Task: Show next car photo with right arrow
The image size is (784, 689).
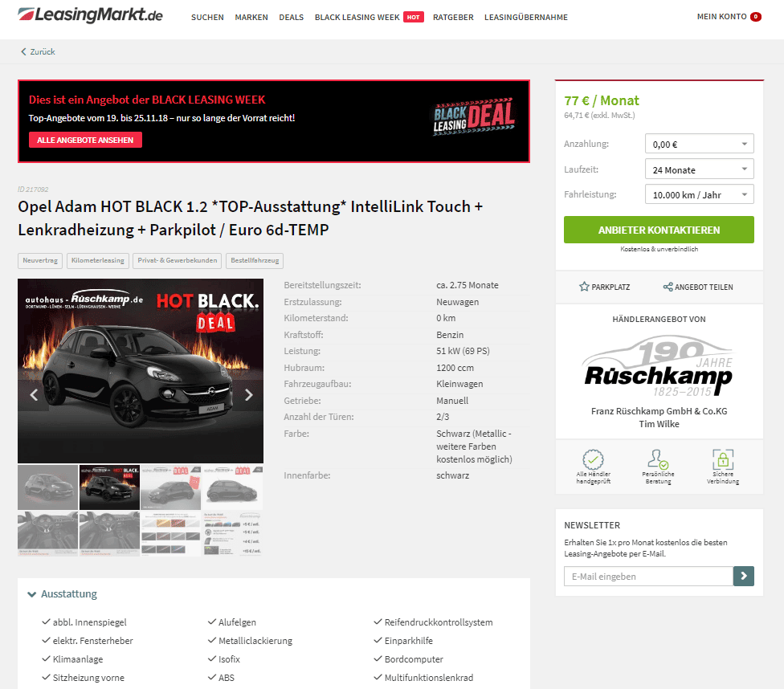Action: pos(248,395)
